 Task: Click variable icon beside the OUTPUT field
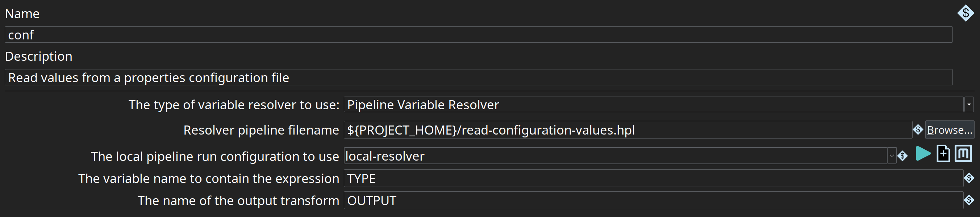pos(969,200)
